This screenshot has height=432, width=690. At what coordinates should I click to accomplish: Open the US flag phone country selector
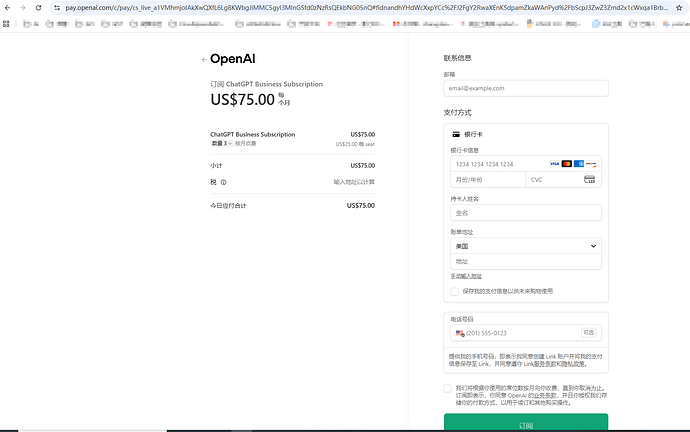point(460,333)
